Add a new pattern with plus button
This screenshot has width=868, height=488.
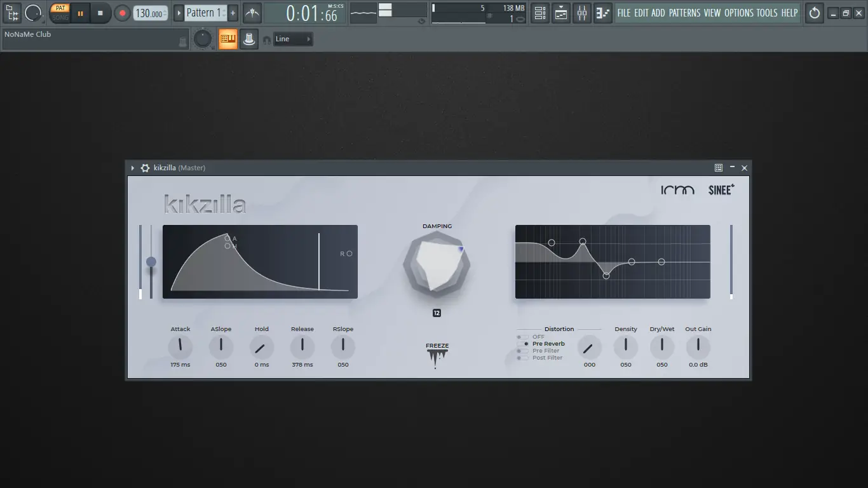tap(233, 13)
